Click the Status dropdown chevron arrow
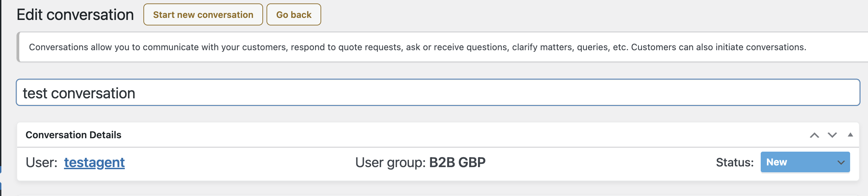This screenshot has height=196, width=868. tap(841, 163)
